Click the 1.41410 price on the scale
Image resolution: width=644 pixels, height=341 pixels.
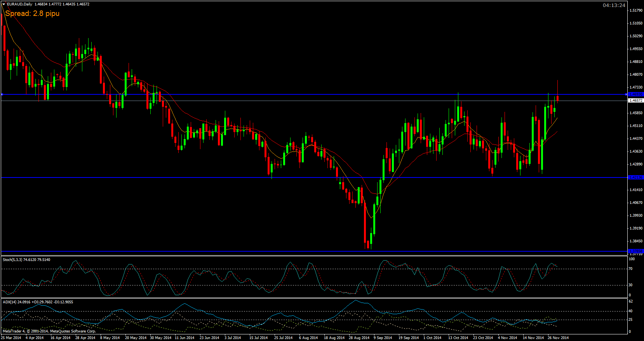click(x=636, y=190)
